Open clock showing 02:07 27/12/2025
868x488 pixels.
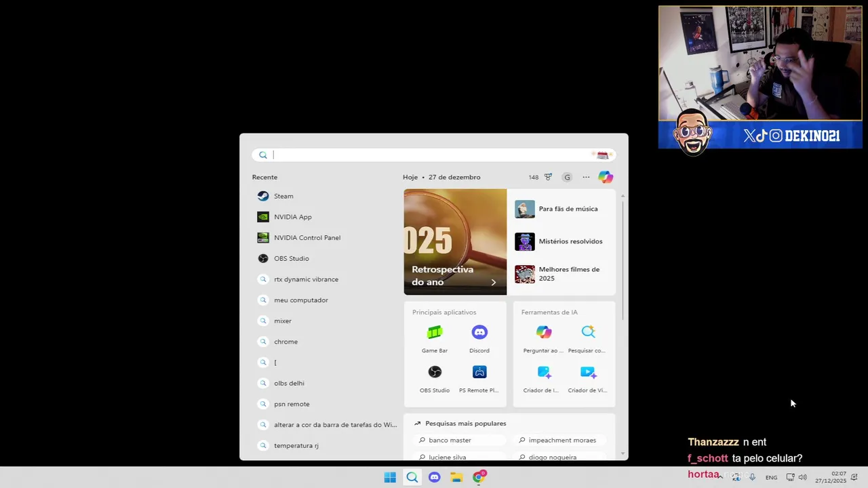point(831,477)
